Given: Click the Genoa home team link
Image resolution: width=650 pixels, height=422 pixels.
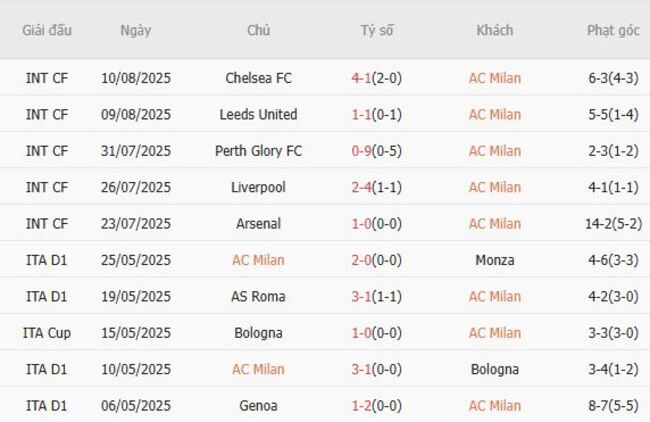Looking at the screenshot, I should 258,405.
